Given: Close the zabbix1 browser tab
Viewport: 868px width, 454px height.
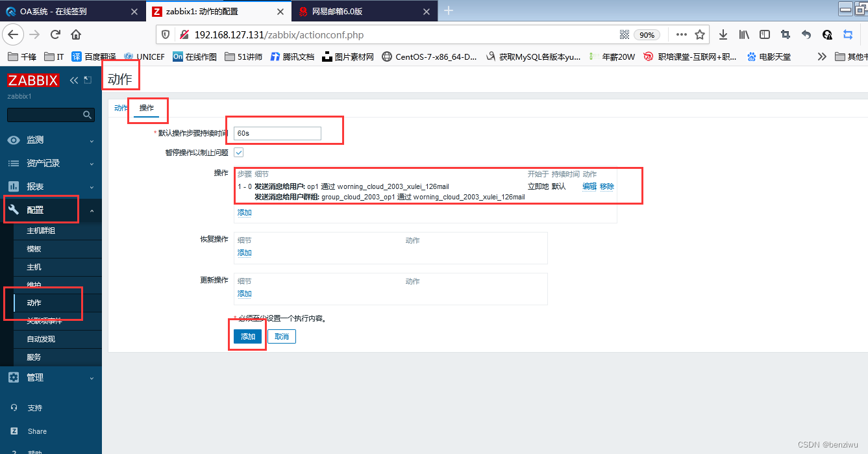Looking at the screenshot, I should 280,12.
